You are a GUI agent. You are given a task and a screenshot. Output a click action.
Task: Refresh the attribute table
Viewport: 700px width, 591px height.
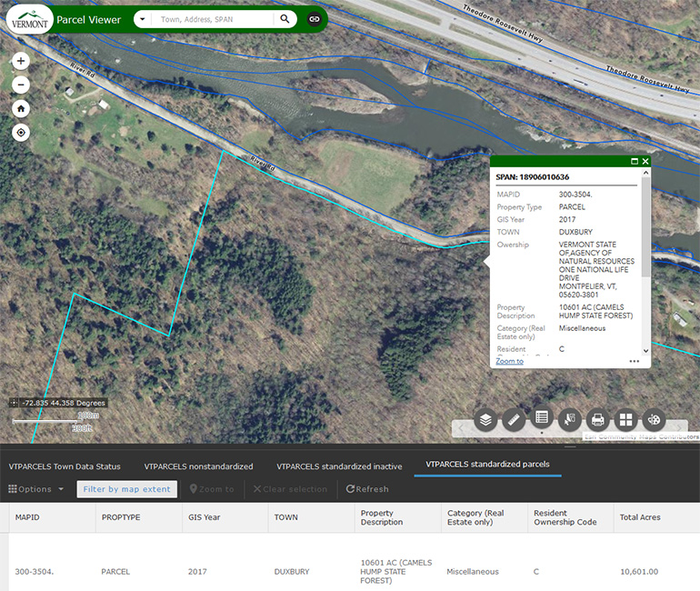[367, 489]
